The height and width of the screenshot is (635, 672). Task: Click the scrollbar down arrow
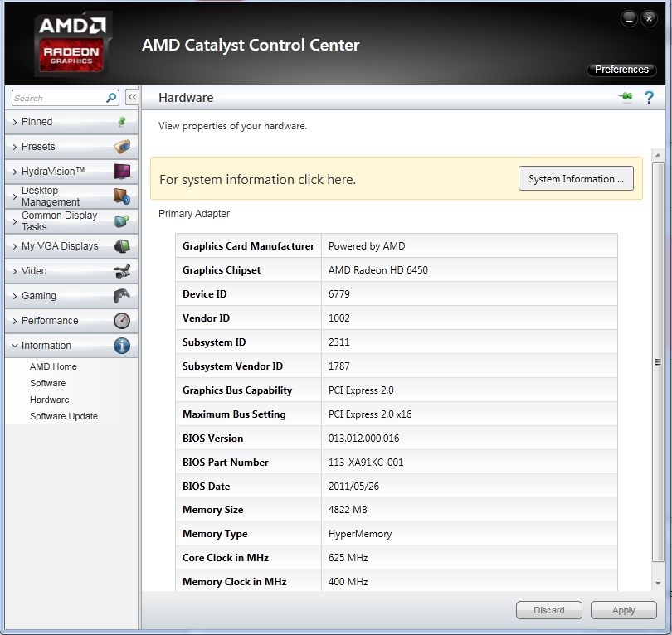coord(657,584)
